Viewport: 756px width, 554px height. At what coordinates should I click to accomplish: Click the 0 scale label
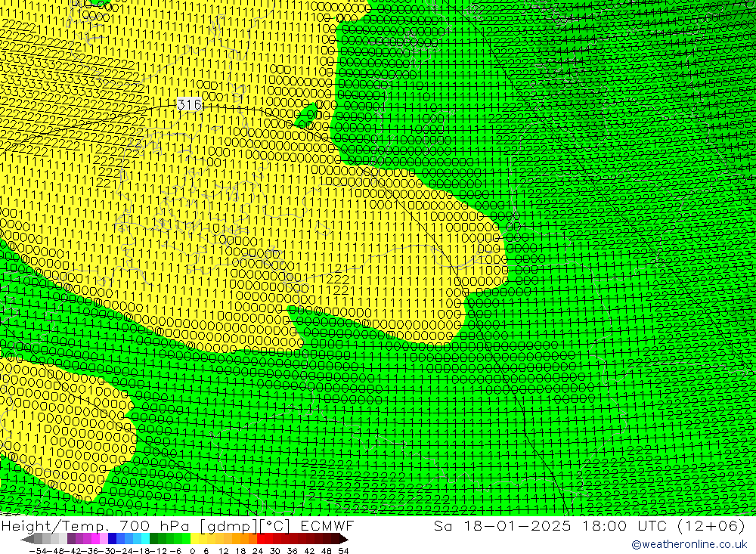192,551
